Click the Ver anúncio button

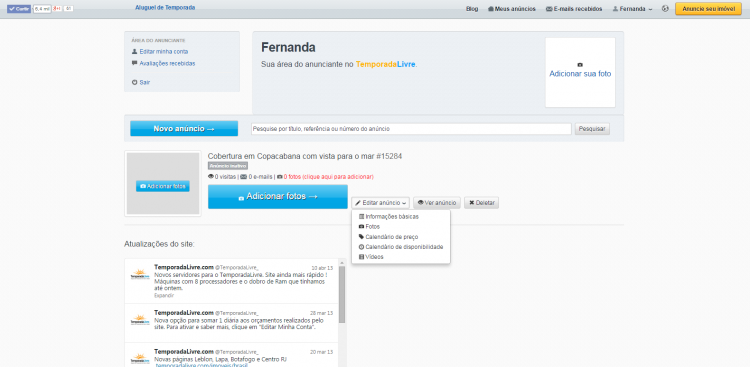[x=437, y=203]
